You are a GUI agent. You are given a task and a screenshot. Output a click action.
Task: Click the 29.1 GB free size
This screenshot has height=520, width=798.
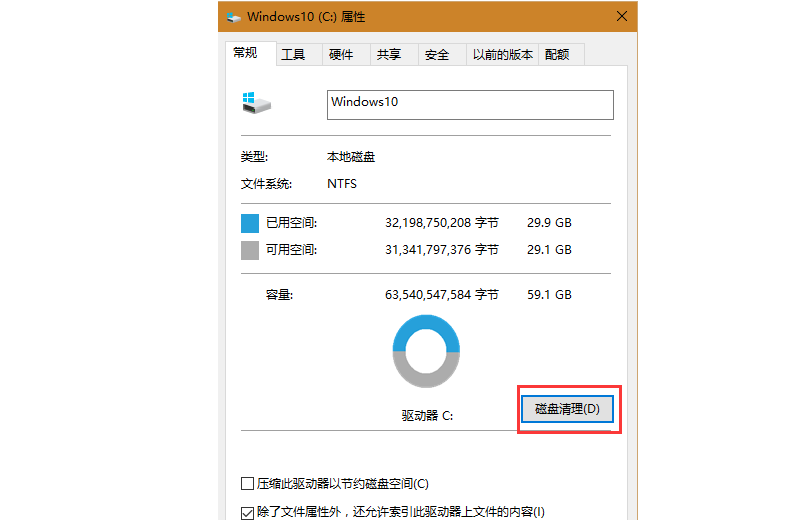point(549,250)
